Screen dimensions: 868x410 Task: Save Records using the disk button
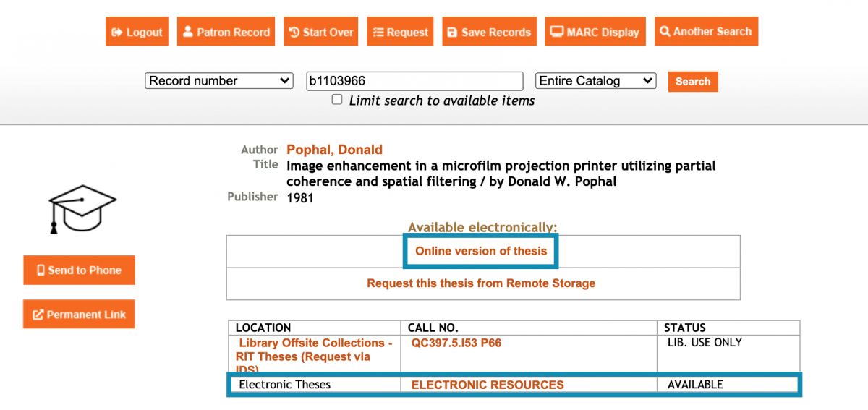coord(489,32)
